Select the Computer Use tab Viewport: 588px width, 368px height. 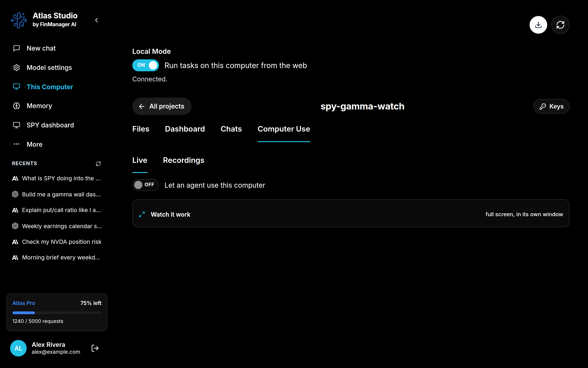(284, 129)
